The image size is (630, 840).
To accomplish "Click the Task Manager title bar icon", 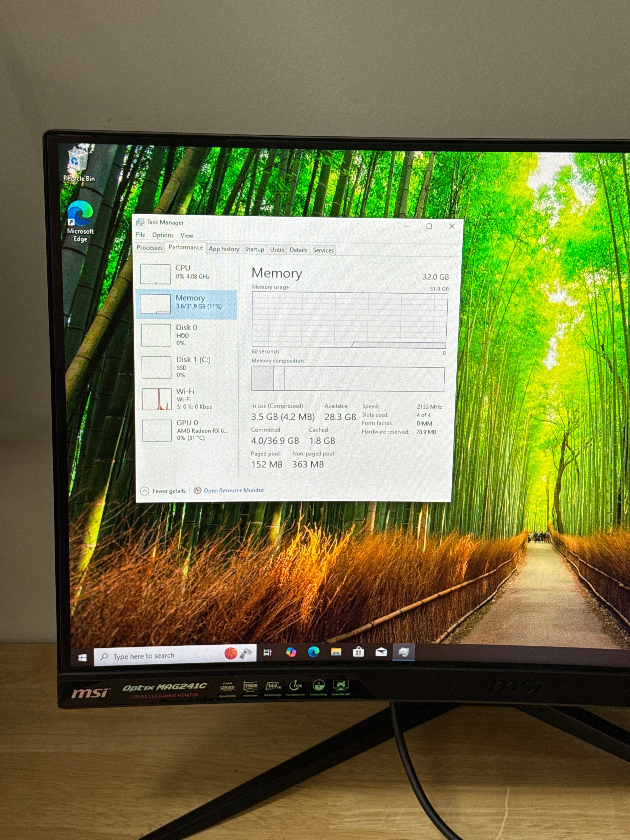I will pyautogui.click(x=140, y=222).
